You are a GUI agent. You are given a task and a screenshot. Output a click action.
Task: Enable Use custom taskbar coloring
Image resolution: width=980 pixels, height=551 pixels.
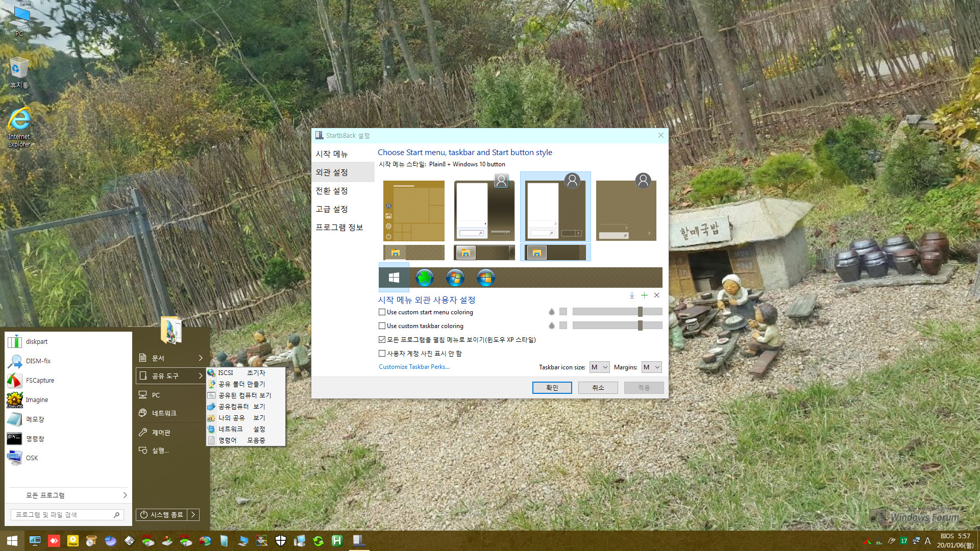(382, 325)
